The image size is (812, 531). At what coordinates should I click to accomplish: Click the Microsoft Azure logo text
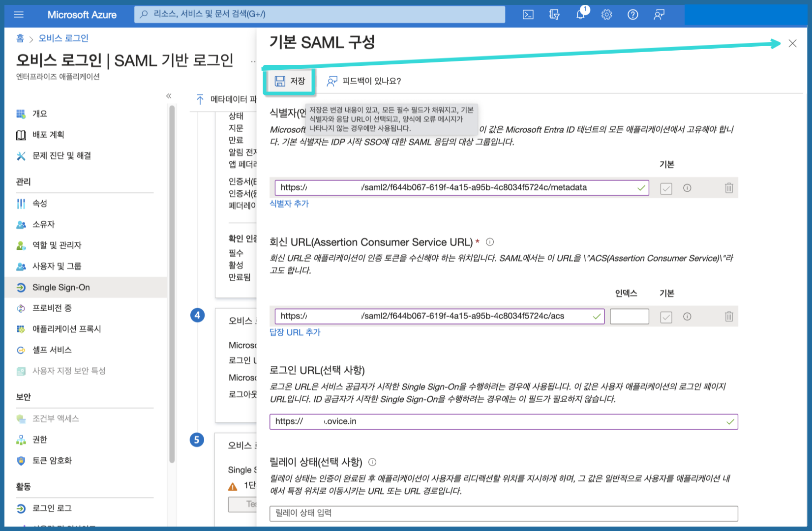coord(82,15)
